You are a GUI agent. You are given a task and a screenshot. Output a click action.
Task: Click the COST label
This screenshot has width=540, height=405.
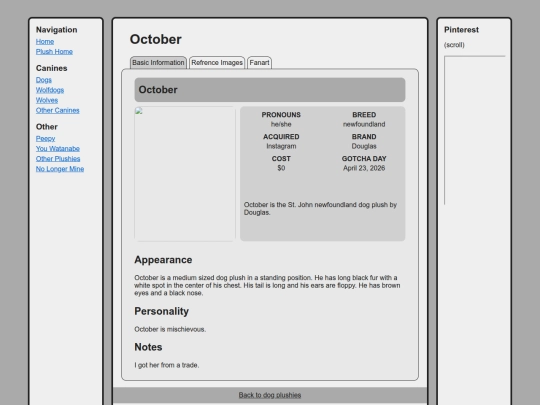(281, 159)
